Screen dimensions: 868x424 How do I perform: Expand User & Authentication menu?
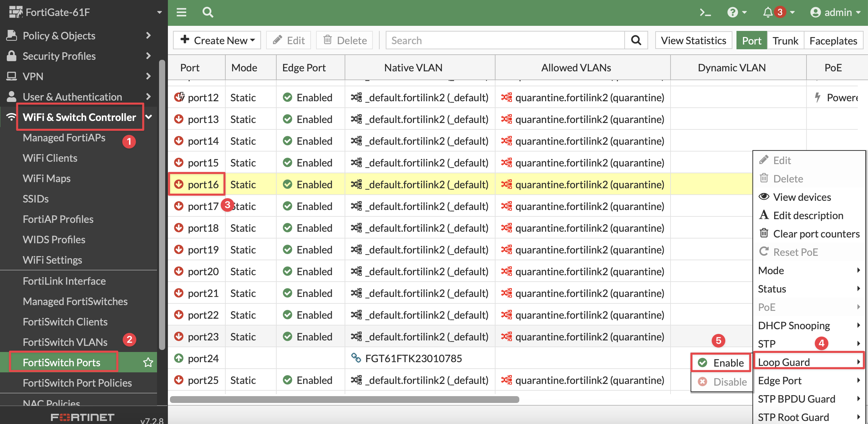pos(148,96)
